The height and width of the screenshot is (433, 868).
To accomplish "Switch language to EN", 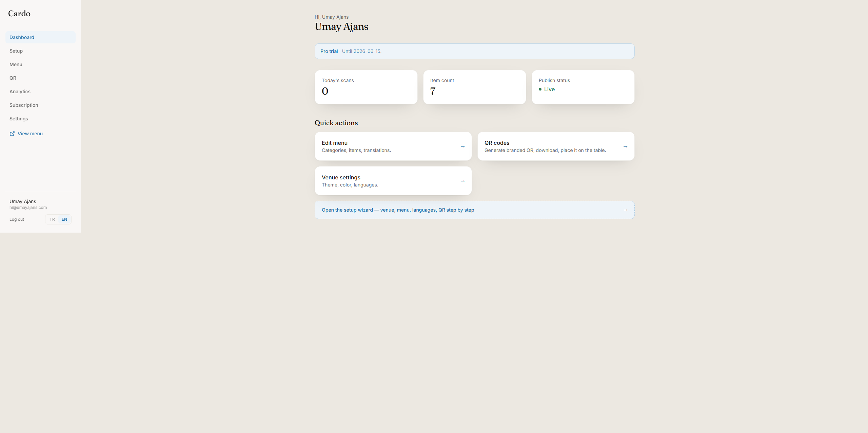I will point(64,219).
